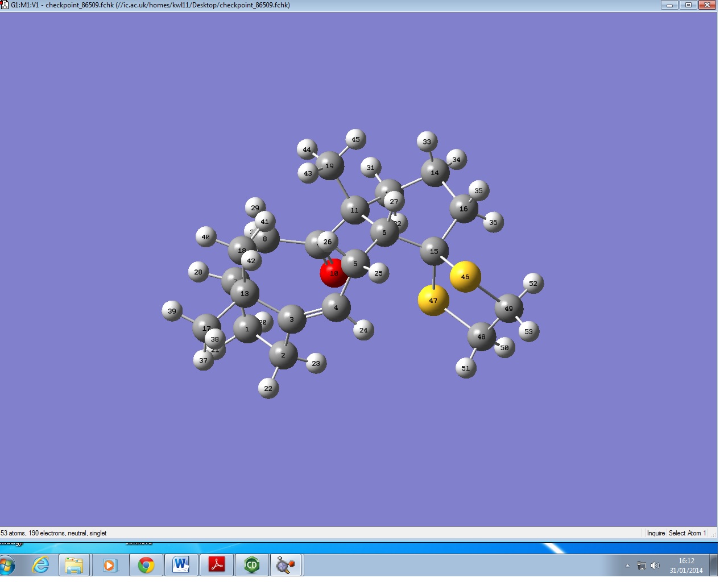Select carbon atom 13 in the molecule
Viewport: 728px width, 582px height.
tap(245, 293)
